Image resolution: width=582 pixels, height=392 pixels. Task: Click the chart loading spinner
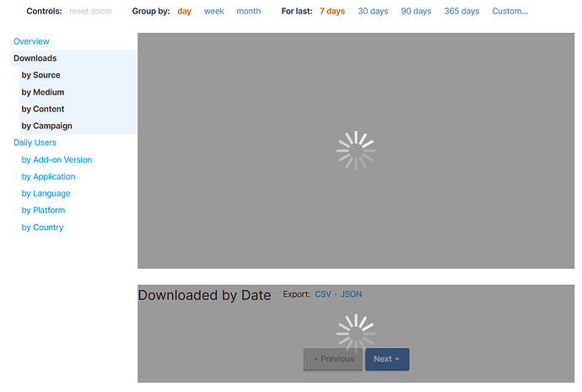[356, 151]
